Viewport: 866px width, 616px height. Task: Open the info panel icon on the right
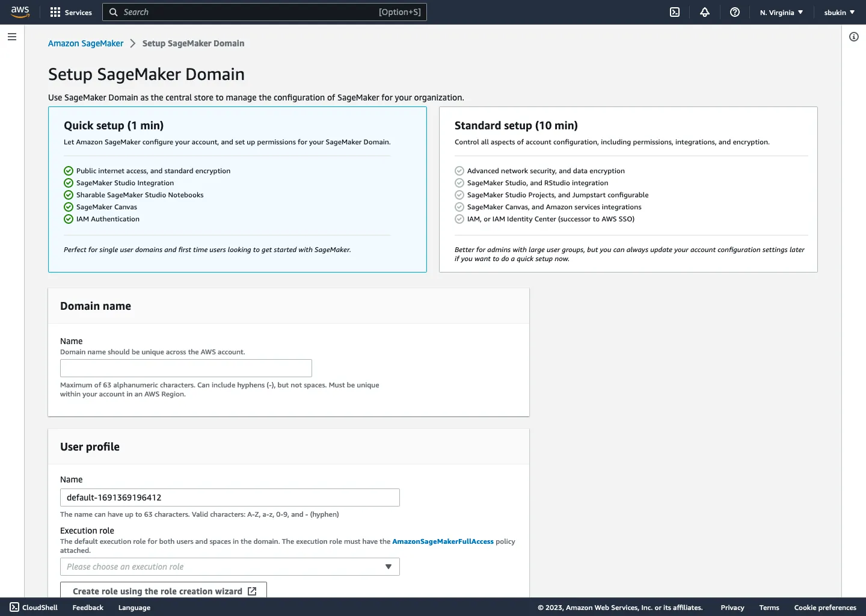click(853, 37)
